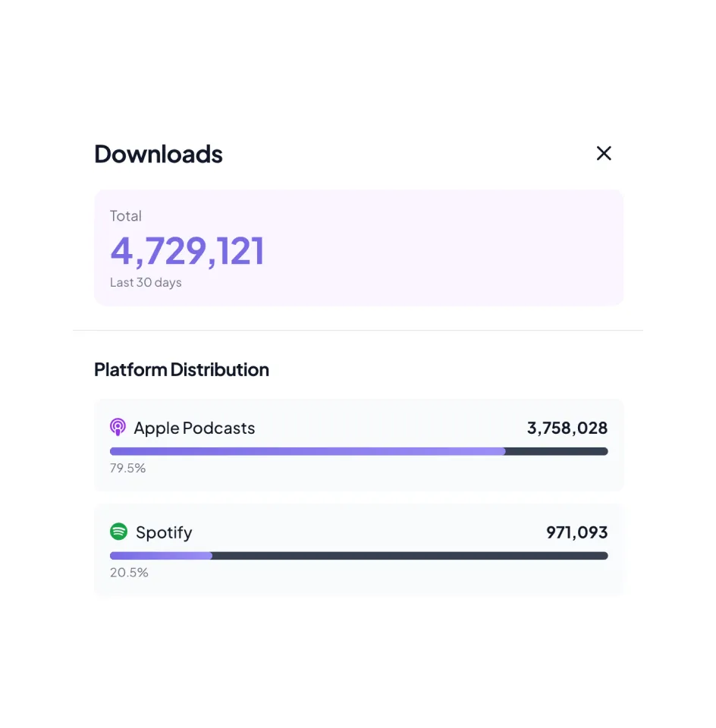
Task: Click the podcast broadcast icon next to Apple Podcasts
Action: [118, 427]
